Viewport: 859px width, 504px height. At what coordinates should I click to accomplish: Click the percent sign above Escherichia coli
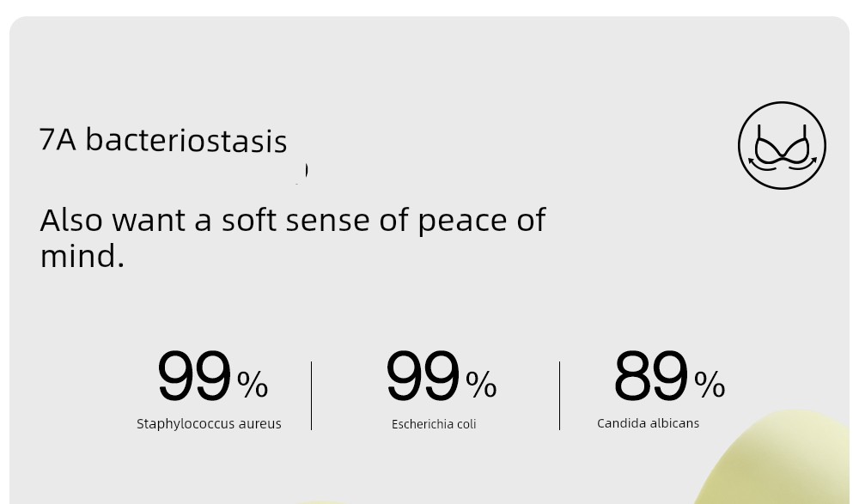coord(481,385)
